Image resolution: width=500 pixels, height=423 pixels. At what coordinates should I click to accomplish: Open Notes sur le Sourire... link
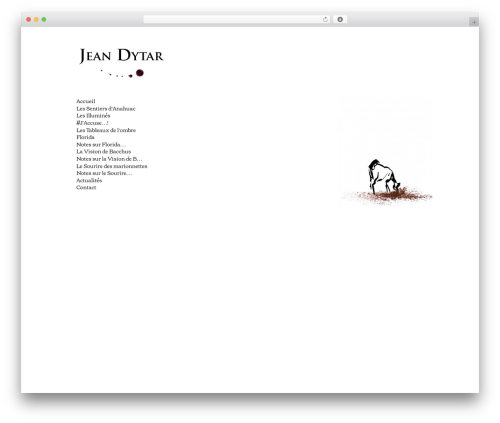pyautogui.click(x=104, y=173)
